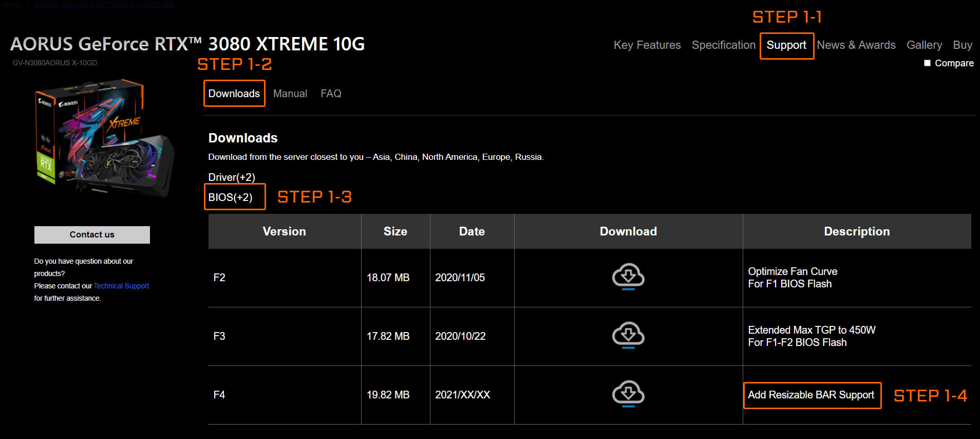Download the F4 BIOS version
This screenshot has width=980, height=439.
628,394
